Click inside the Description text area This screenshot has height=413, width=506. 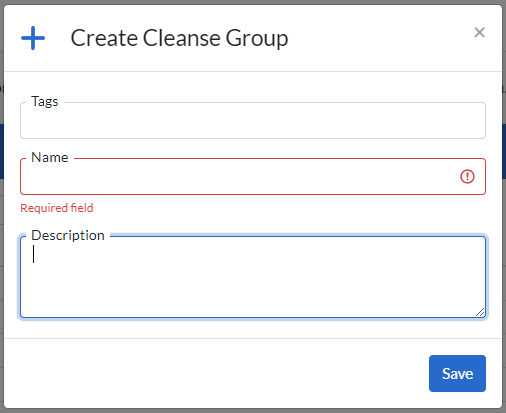(253, 277)
